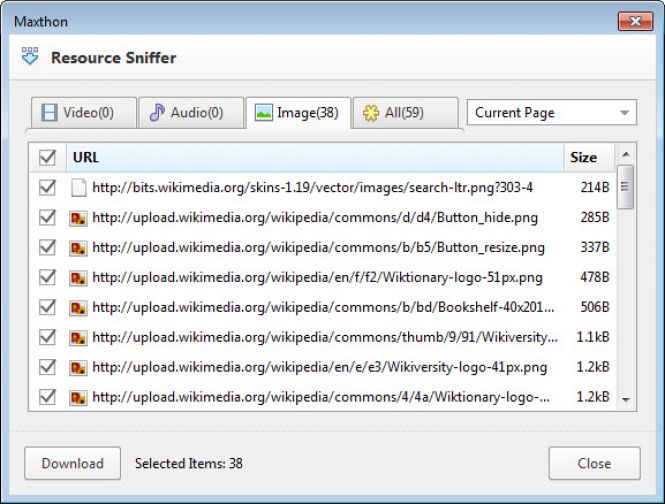This screenshot has height=504, width=665.
Task: Click the image icon next to commons/4/4a/Wiktionary-logo row
Action: pos(78,398)
